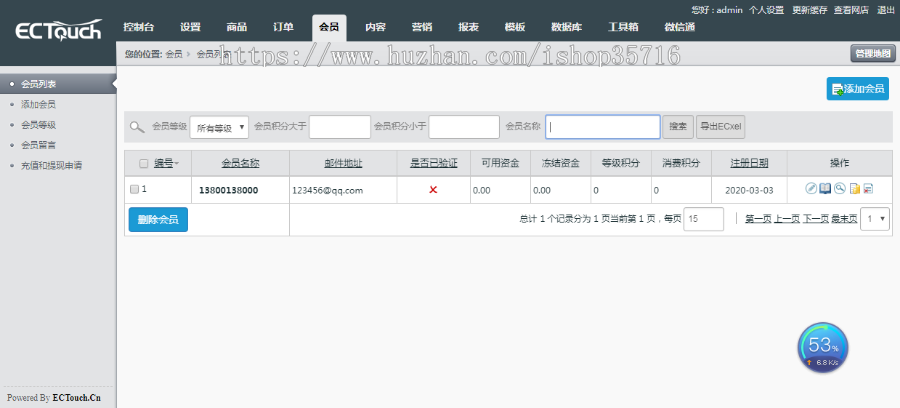Image resolution: width=900 pixels, height=408 pixels.
Task: Sort by 编号 column header
Action: coord(164,164)
